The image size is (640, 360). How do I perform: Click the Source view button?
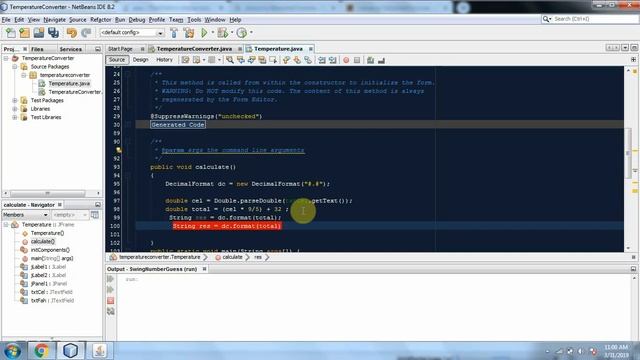click(x=117, y=60)
